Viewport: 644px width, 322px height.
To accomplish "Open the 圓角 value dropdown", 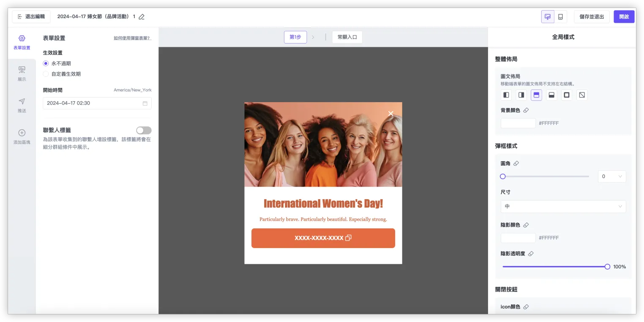I will (611, 176).
